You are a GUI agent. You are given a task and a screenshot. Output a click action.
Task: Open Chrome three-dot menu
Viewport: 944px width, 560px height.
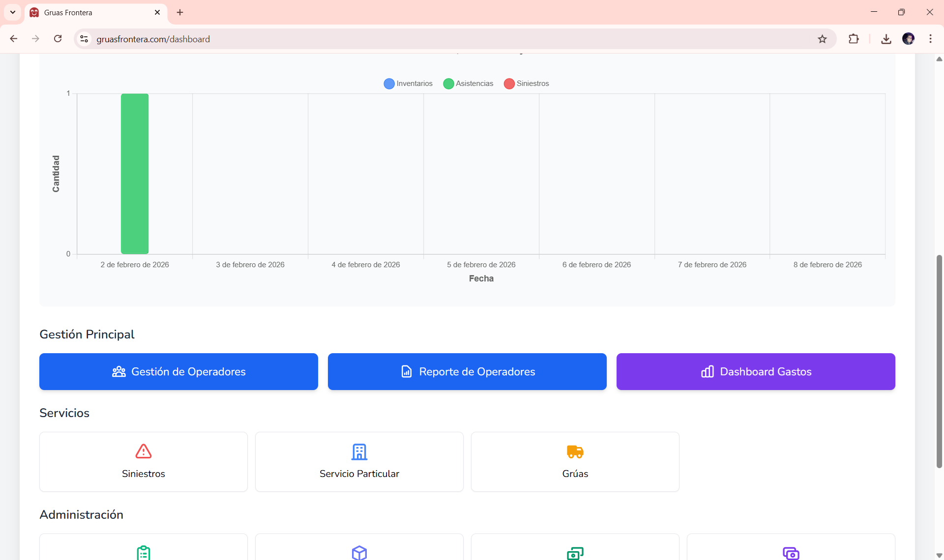(x=930, y=39)
